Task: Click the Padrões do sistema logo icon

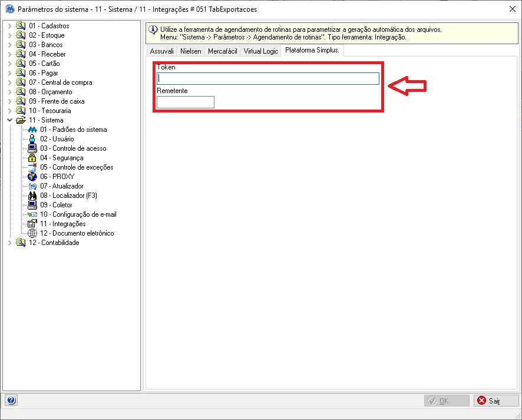Action: click(x=32, y=130)
